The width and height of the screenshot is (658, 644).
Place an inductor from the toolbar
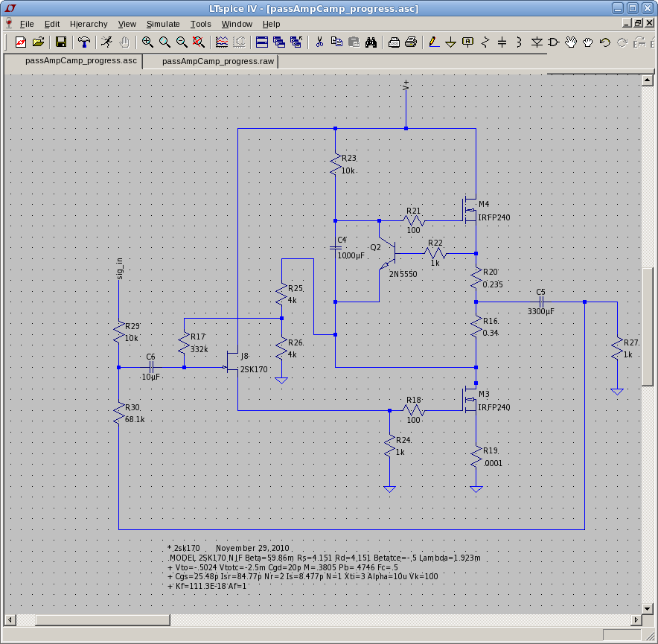pos(519,42)
